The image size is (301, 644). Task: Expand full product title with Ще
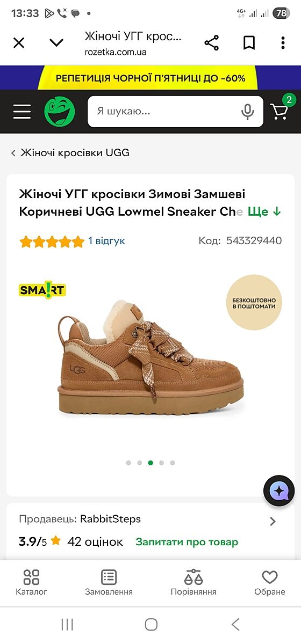pos(264,211)
